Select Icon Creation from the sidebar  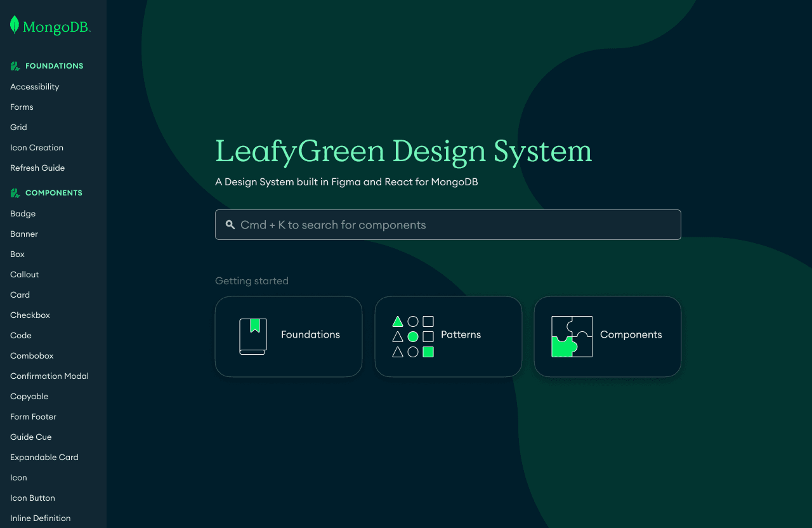[36, 147]
